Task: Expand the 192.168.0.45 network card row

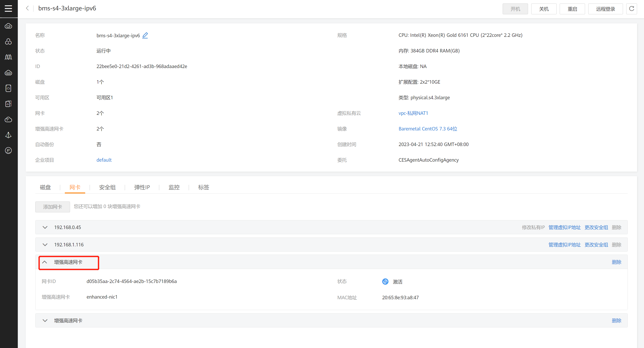Action: [x=45, y=227]
